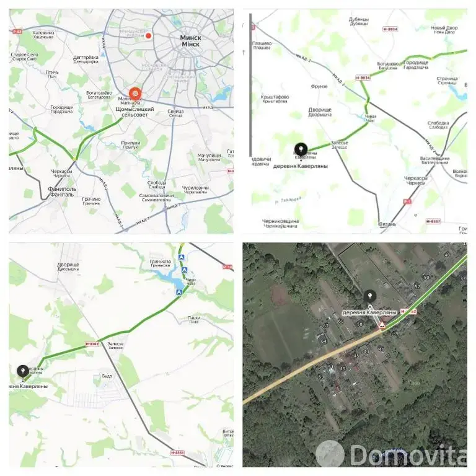Click the small red dot in Фрунзенский район
476x476 pixels.
149,36
